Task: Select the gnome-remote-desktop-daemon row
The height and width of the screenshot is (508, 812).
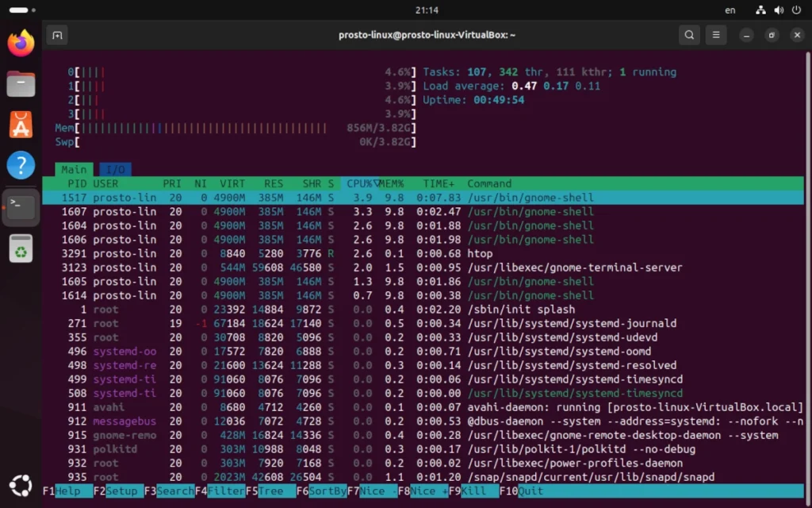Action: point(423,436)
